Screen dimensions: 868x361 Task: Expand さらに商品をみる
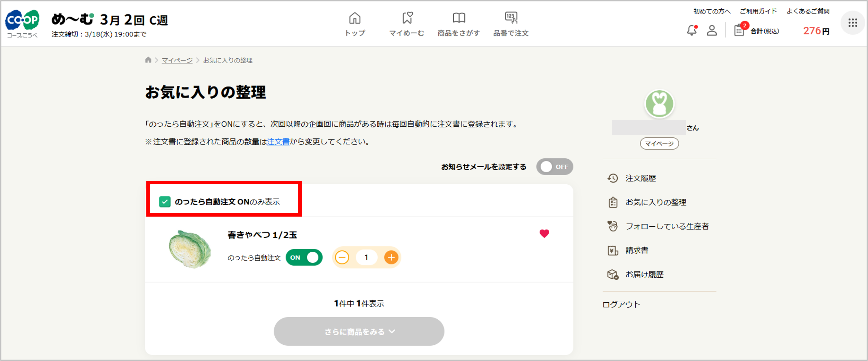pyautogui.click(x=359, y=331)
